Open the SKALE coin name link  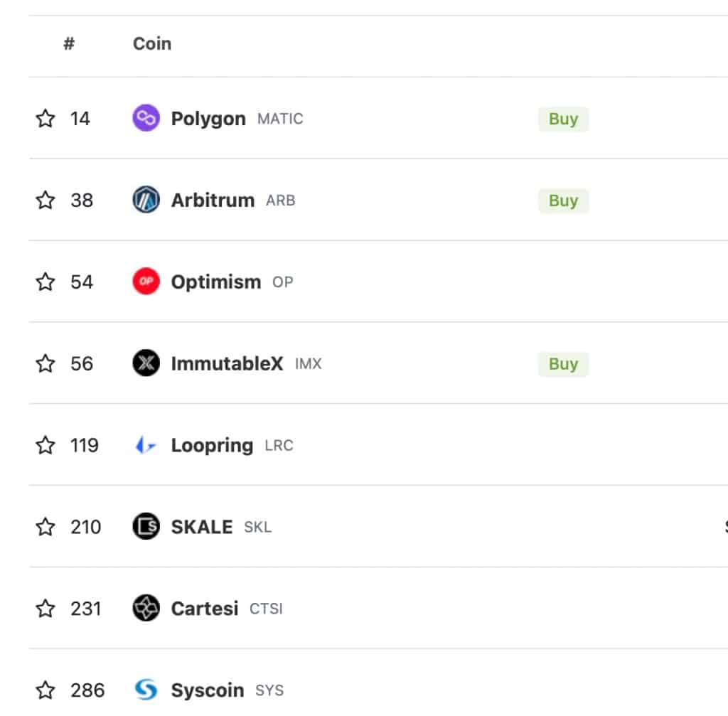[x=202, y=527]
